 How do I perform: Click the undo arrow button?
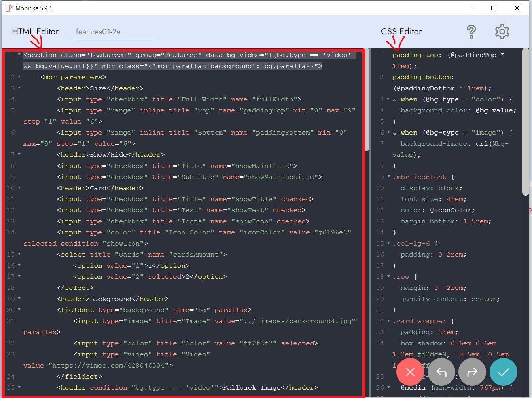click(x=441, y=372)
